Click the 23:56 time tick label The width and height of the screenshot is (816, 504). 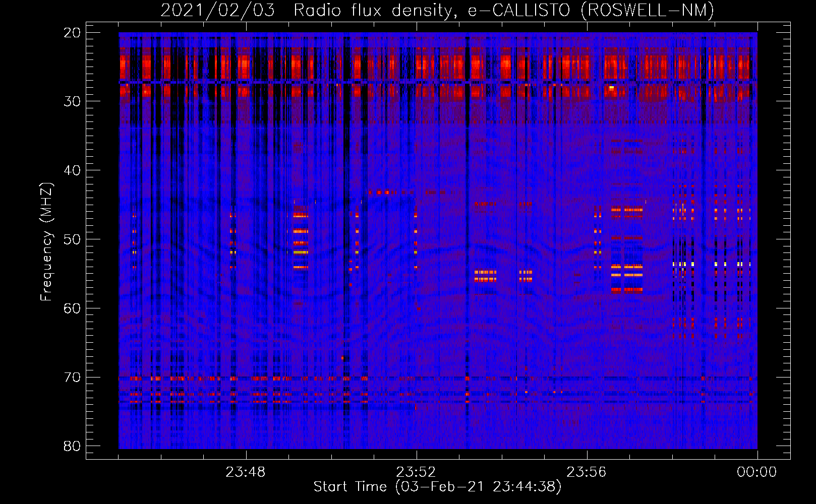(x=587, y=472)
